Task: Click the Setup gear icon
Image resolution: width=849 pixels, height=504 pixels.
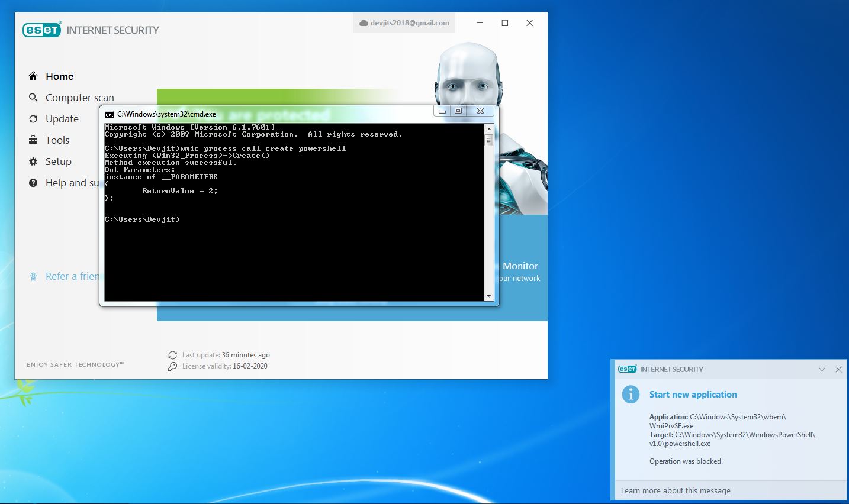Action: (x=33, y=161)
